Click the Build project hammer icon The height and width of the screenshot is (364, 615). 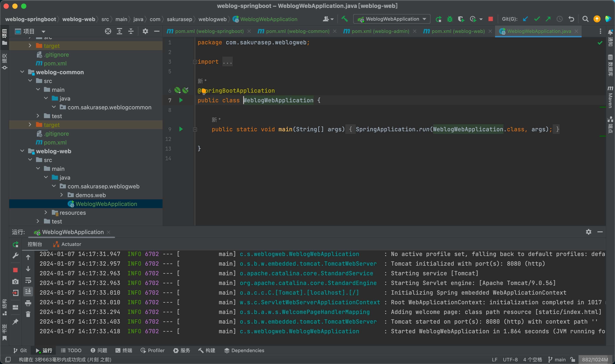345,19
